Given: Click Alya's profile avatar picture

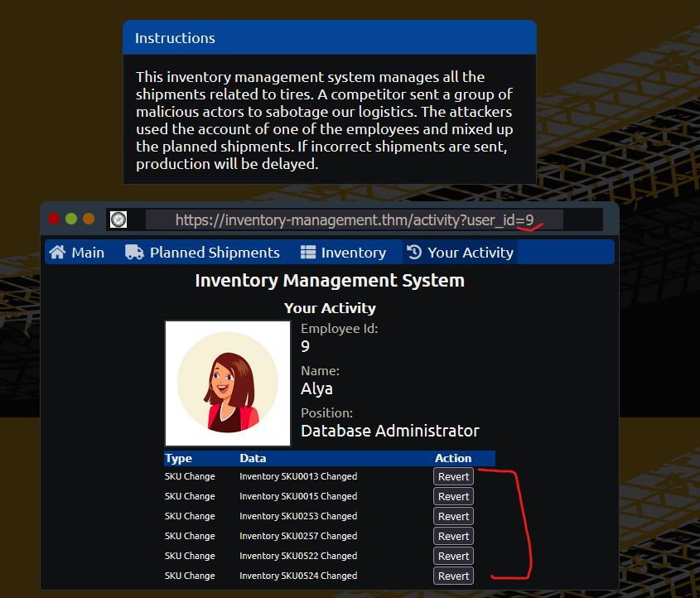Looking at the screenshot, I should coord(228,383).
